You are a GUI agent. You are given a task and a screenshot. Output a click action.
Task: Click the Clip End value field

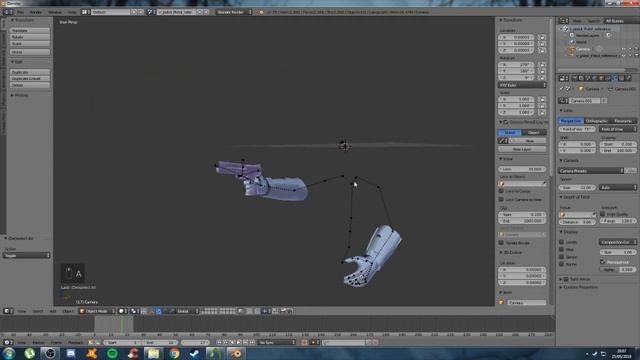tap(522, 221)
